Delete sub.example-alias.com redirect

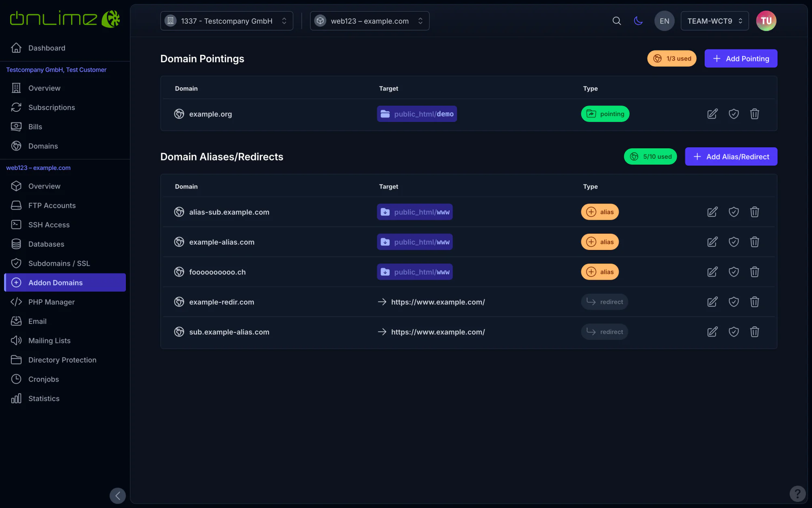pos(755,332)
